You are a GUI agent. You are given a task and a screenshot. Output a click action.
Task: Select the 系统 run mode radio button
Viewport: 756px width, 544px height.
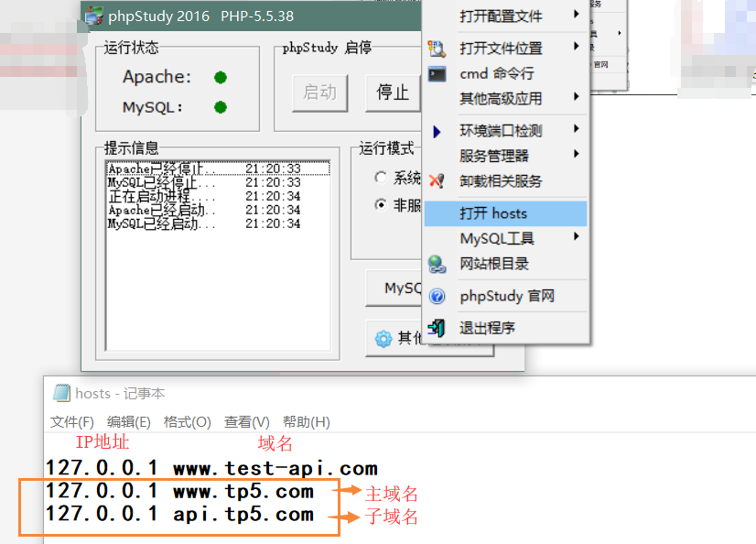(x=381, y=177)
